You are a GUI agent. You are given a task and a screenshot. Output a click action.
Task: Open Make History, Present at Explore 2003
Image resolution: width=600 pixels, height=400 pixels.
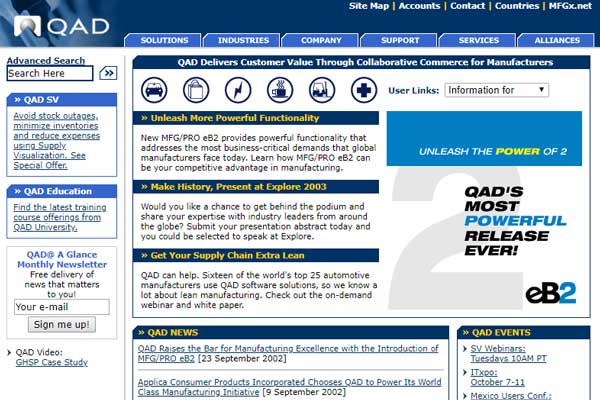(x=256, y=187)
